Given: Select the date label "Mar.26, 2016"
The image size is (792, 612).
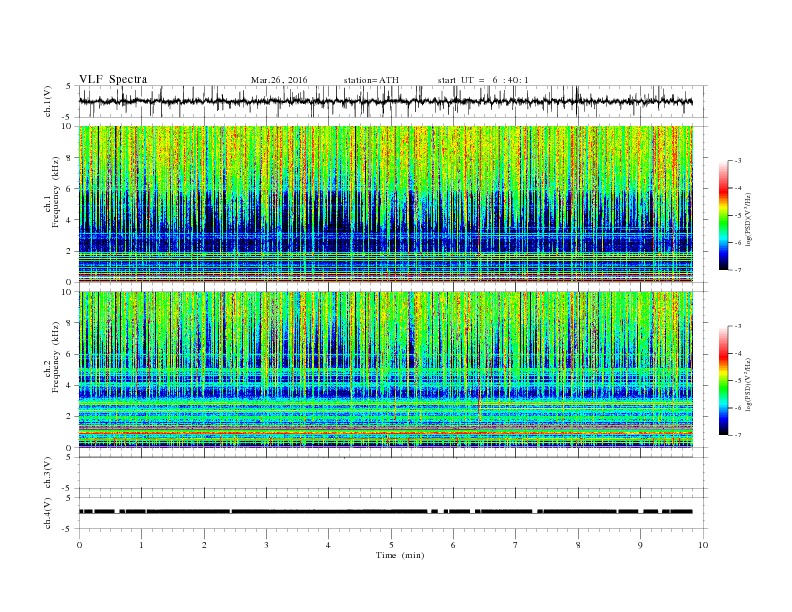Looking at the screenshot, I should (x=279, y=80).
